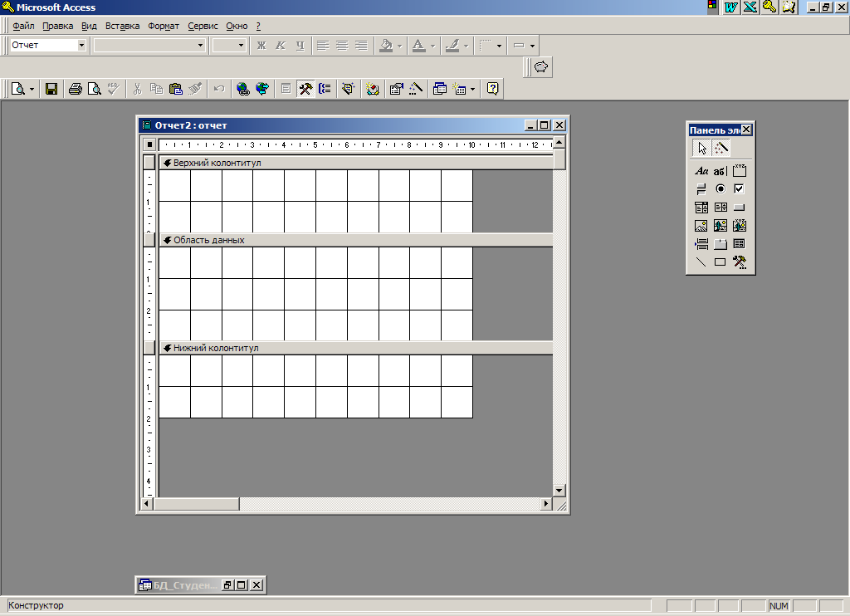
Task: Open the Вид menu
Action: pos(89,26)
